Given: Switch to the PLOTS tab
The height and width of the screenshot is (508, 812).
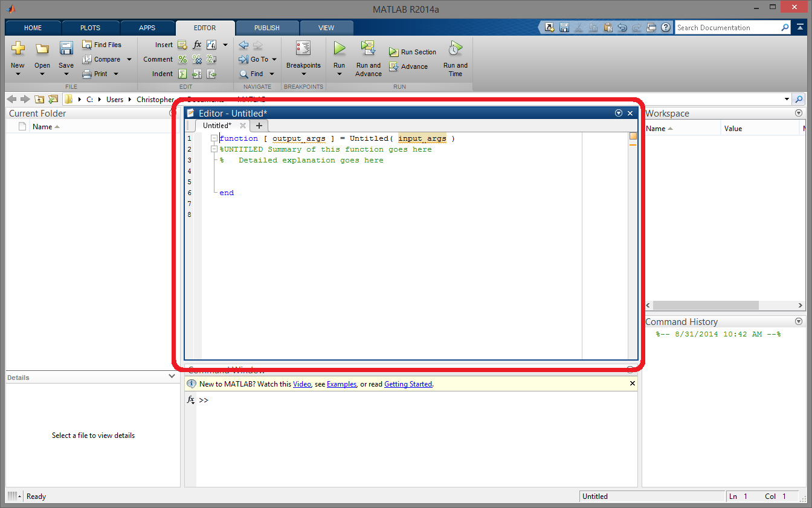Looking at the screenshot, I should coord(90,28).
